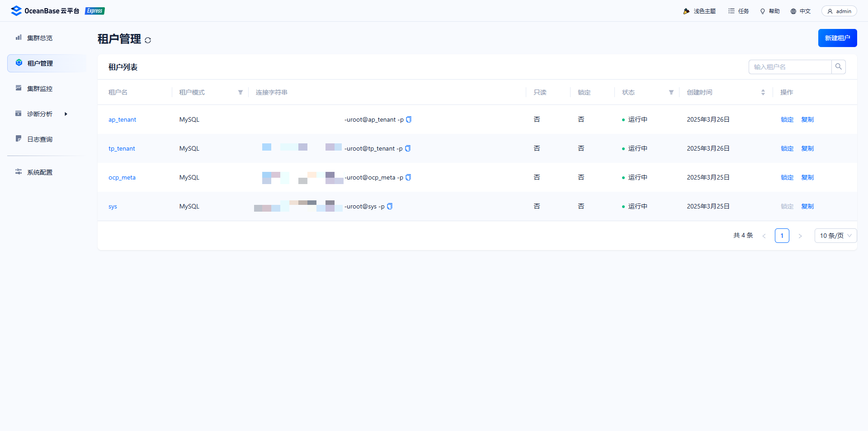The image size is (868, 431).
Task: Click the admin user button text
Action: [844, 11]
